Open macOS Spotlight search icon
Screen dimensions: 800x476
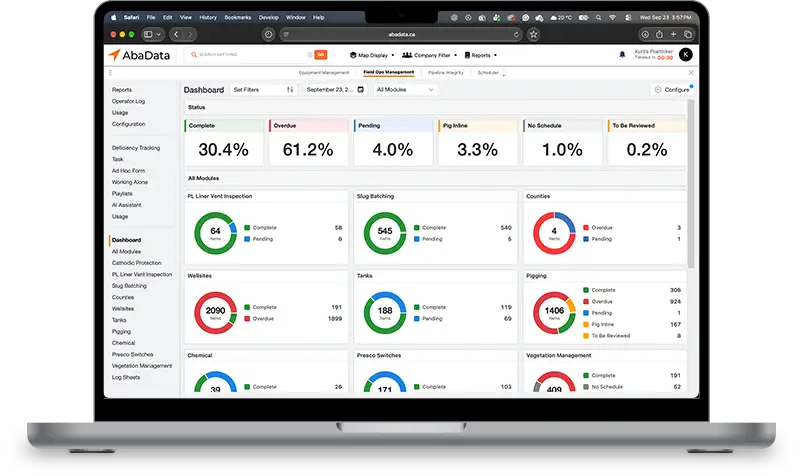[x=598, y=17]
